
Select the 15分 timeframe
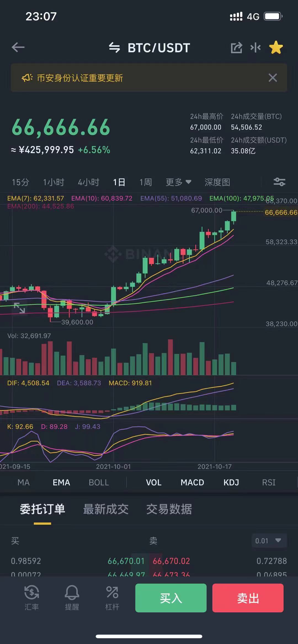coord(20,182)
